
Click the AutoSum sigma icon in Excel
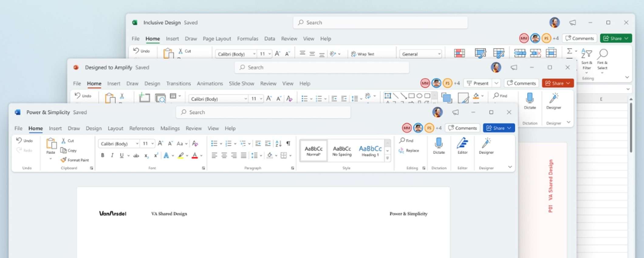(x=570, y=51)
